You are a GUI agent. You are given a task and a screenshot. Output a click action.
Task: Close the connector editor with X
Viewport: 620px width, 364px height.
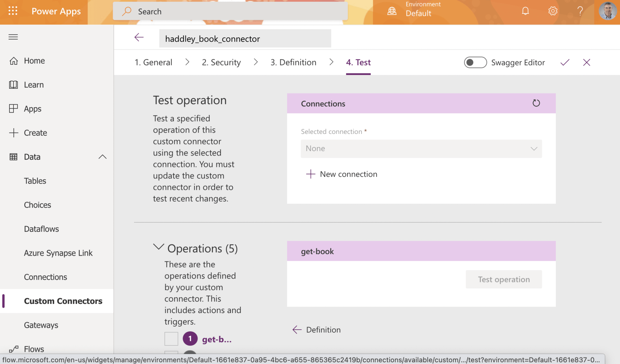[x=587, y=62]
